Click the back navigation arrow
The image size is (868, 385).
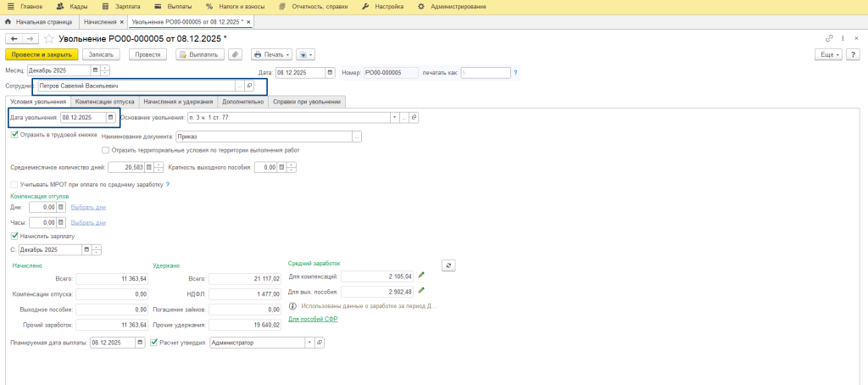click(x=14, y=39)
